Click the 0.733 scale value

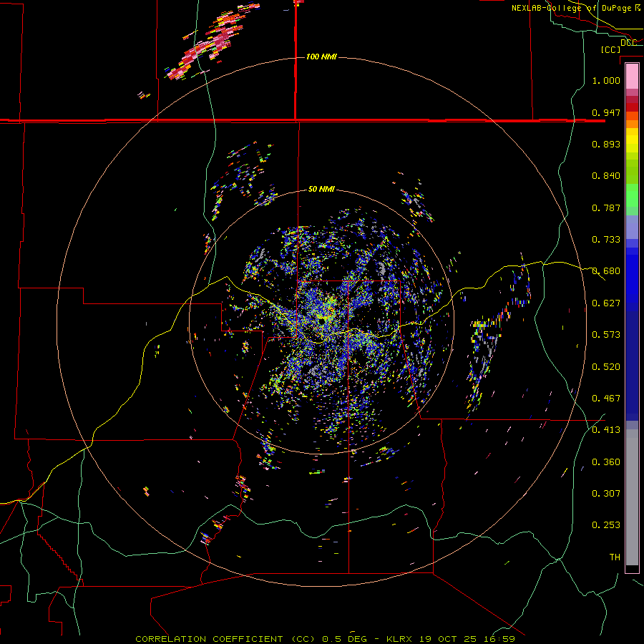tap(606, 240)
